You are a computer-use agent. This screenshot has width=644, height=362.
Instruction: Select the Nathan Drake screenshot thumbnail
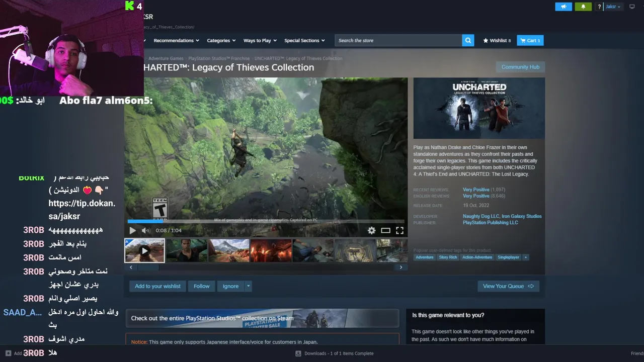click(187, 250)
